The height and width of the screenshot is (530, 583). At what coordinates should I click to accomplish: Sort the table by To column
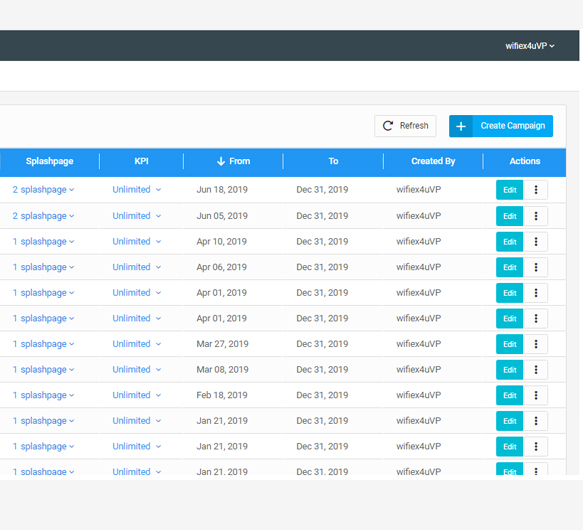click(x=333, y=161)
